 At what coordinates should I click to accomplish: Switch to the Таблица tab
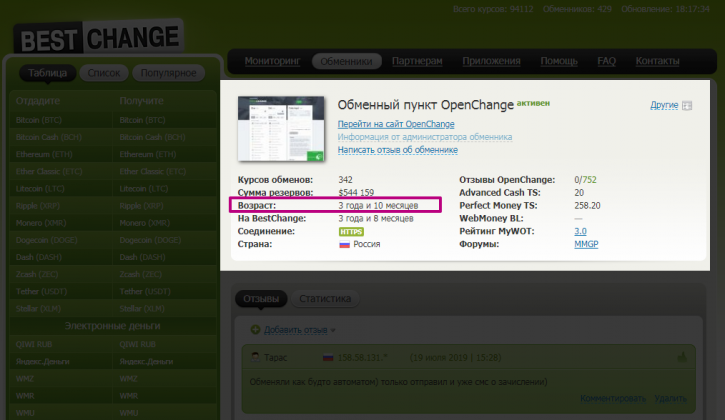pos(47,73)
